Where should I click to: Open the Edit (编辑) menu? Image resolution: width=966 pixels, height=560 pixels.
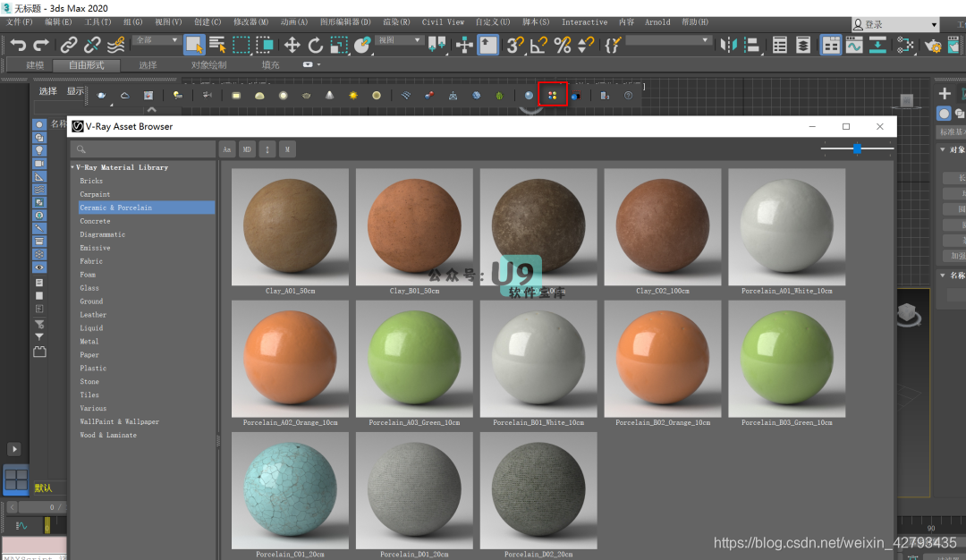coord(58,22)
